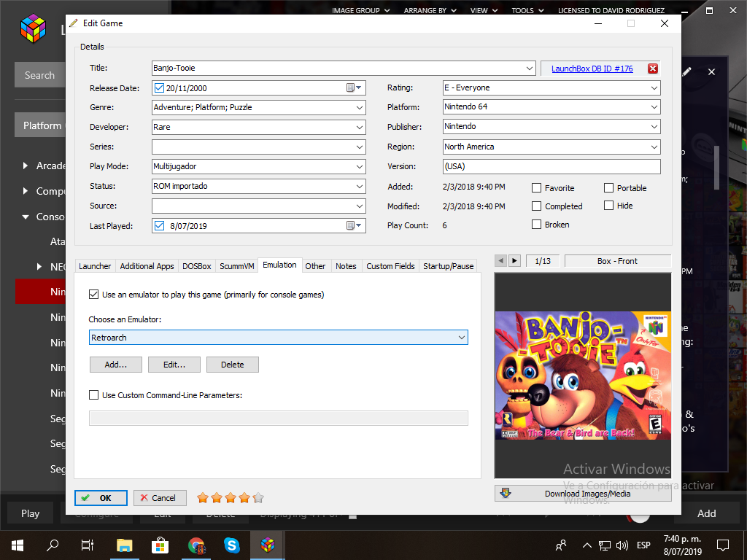Toggle the Release Date checkbox

[159, 87]
